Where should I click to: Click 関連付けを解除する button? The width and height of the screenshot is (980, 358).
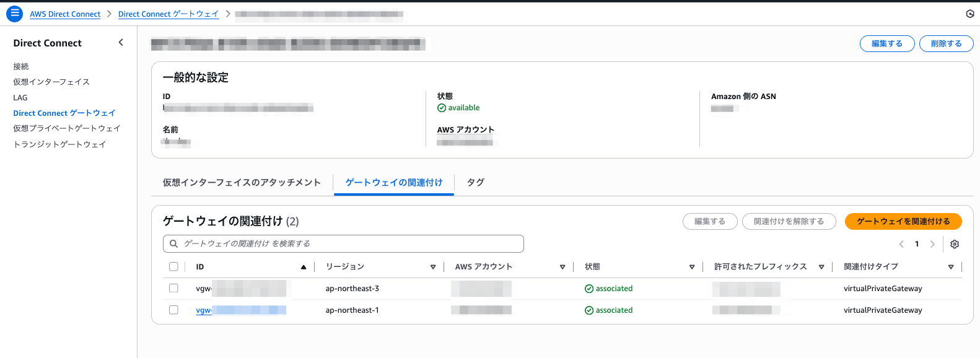789,221
